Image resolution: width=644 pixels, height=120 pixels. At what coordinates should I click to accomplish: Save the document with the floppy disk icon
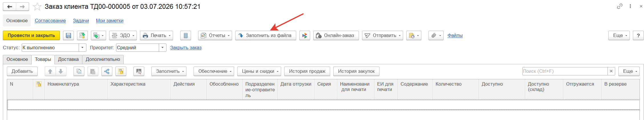pyautogui.click(x=68, y=36)
